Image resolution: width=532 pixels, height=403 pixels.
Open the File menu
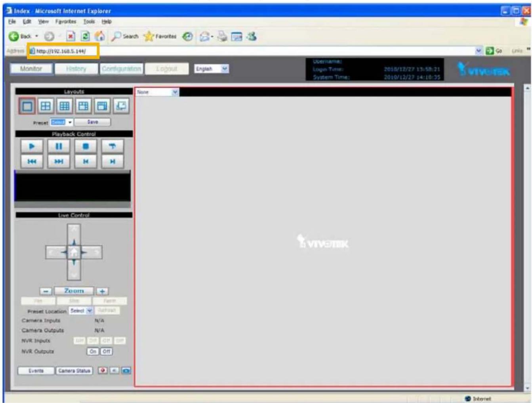click(12, 21)
